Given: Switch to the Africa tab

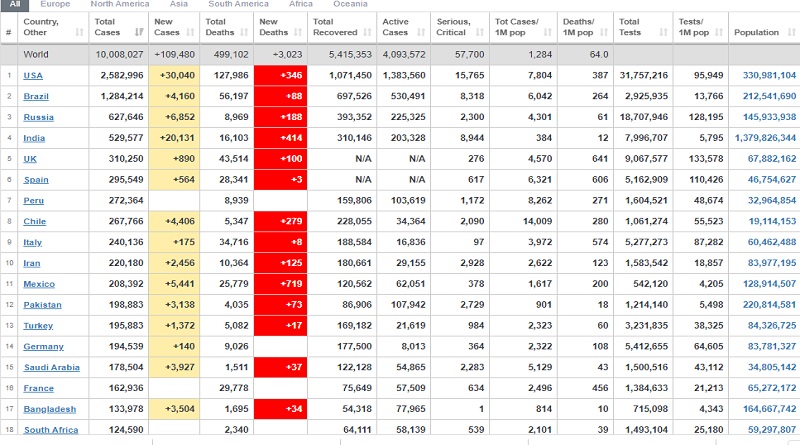Looking at the screenshot, I should (x=301, y=4).
